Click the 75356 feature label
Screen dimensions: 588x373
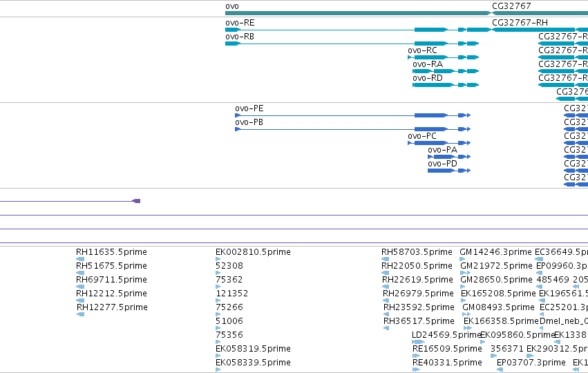point(229,335)
